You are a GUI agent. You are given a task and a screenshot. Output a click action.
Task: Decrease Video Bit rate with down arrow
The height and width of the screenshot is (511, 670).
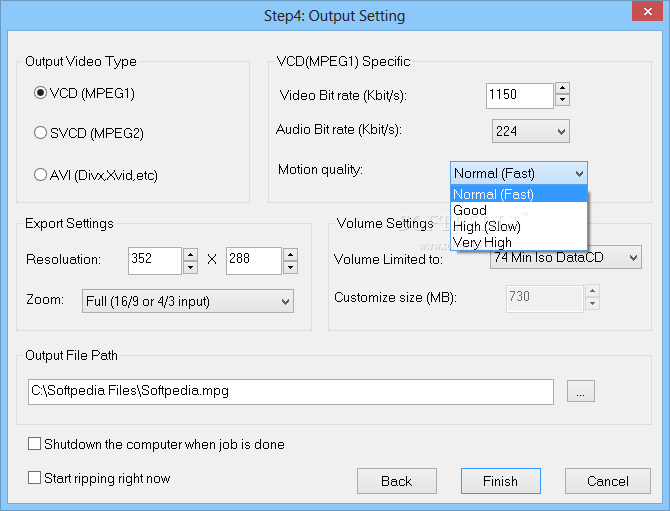click(562, 100)
